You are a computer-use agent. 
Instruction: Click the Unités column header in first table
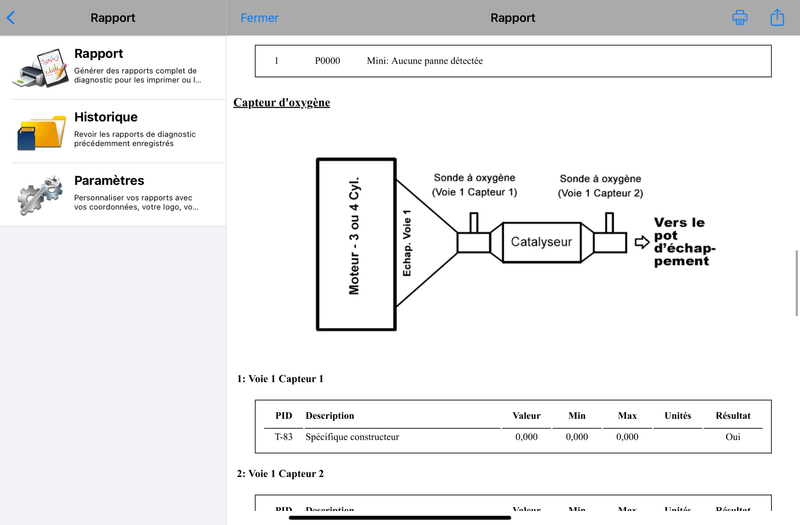678,416
